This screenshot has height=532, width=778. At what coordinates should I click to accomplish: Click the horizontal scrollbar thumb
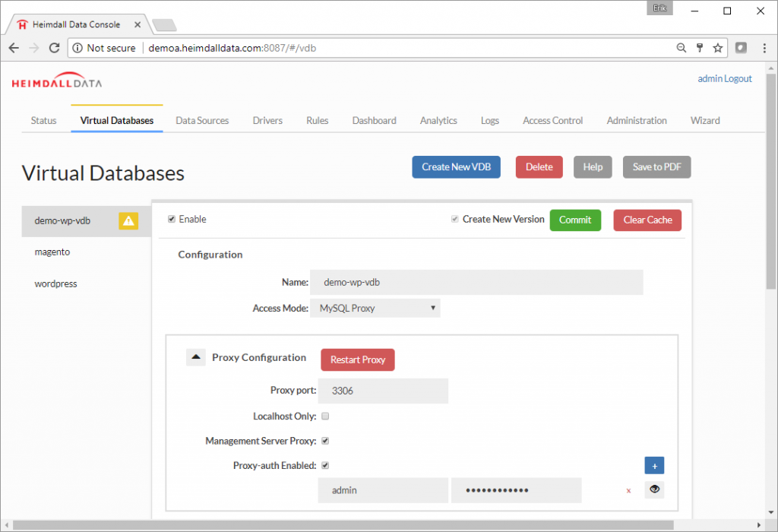tap(343, 525)
